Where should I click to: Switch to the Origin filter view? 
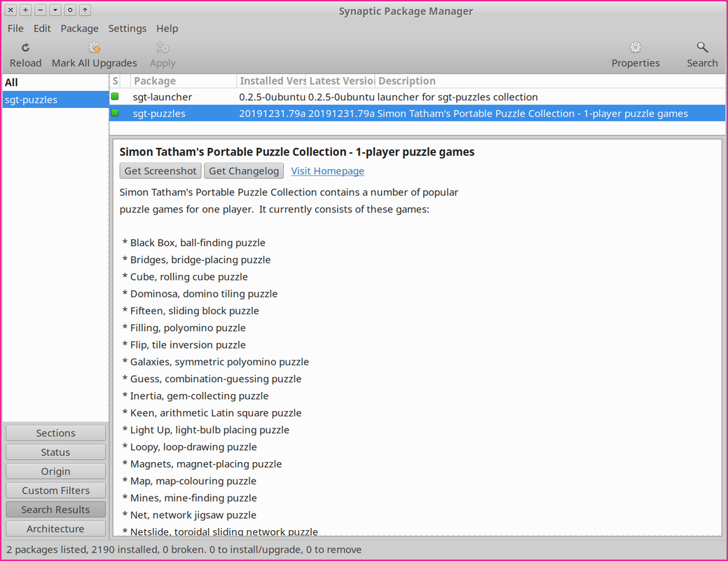tap(56, 471)
